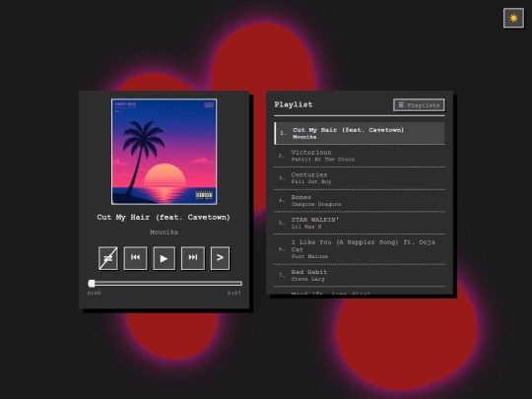Screen dimensions: 532x399
Task: Click the '>' expand button beside next track
Action: (x=220, y=258)
